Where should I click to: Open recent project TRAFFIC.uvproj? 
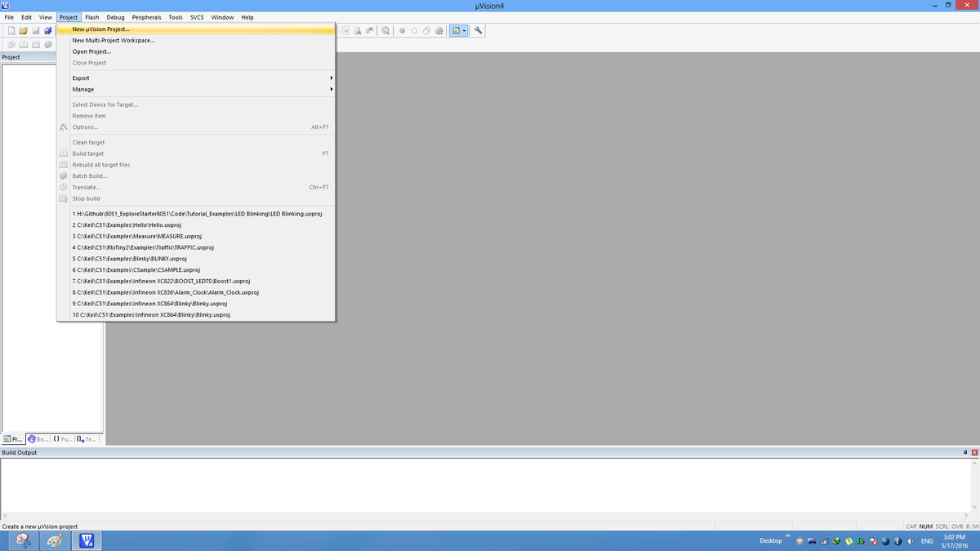[x=196, y=247]
